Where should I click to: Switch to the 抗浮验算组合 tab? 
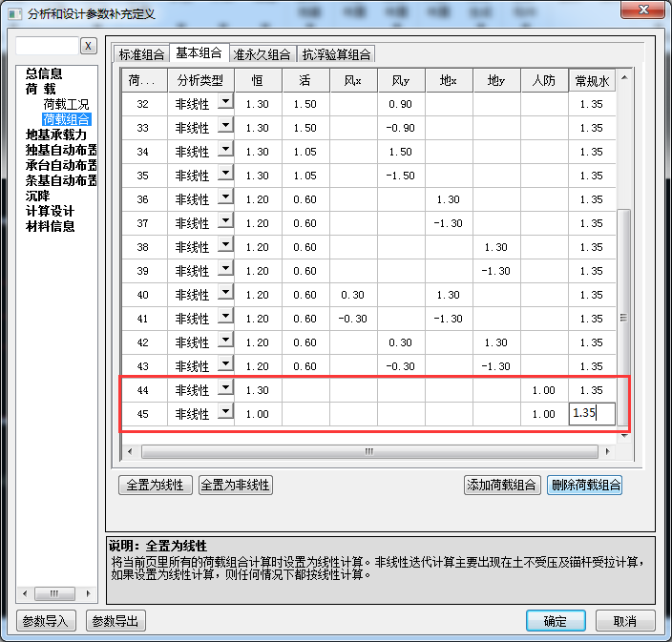click(336, 54)
